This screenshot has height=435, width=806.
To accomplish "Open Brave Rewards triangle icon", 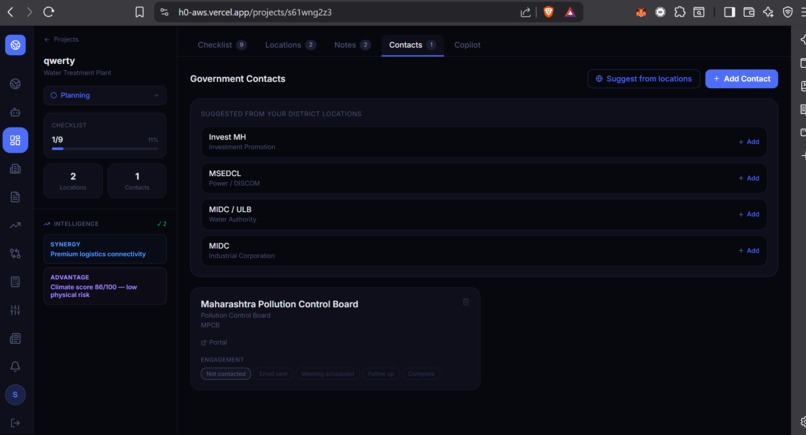I will 570,12.
